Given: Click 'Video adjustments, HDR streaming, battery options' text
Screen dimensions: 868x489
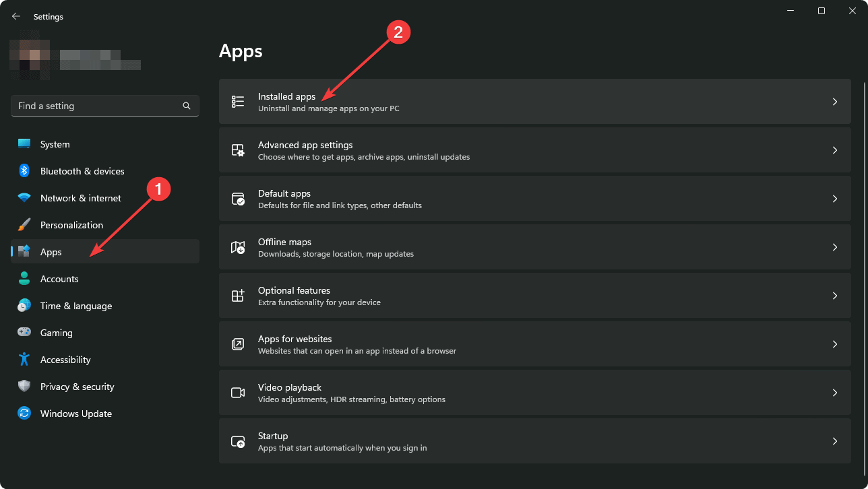Looking at the screenshot, I should coord(352,399).
